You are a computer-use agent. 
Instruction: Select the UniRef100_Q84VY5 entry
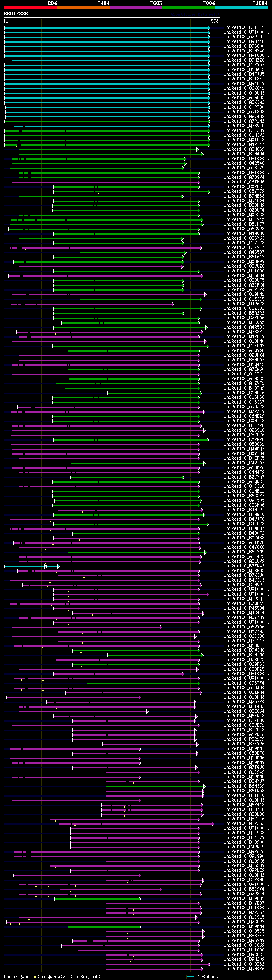pos(244,220)
